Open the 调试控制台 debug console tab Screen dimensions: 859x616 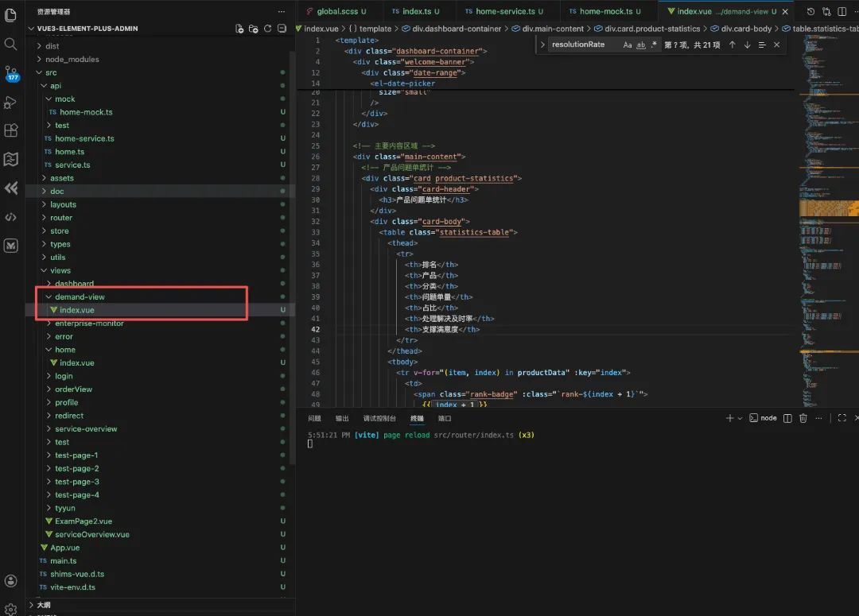(379, 418)
